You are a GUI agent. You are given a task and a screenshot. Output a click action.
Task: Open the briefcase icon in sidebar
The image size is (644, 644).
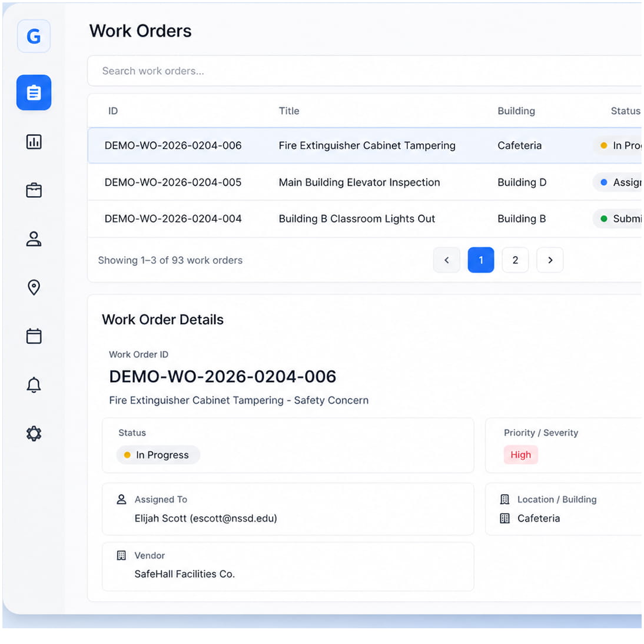[34, 190]
